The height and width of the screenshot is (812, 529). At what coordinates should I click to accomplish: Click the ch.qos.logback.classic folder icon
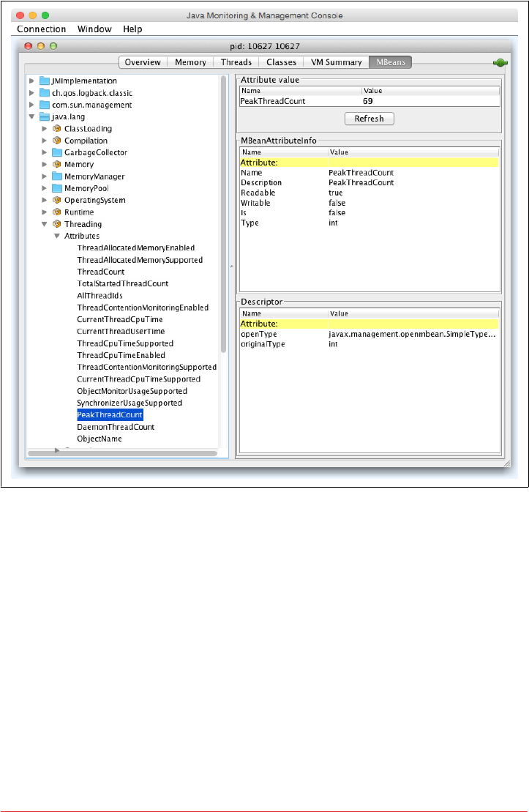pyautogui.click(x=45, y=93)
